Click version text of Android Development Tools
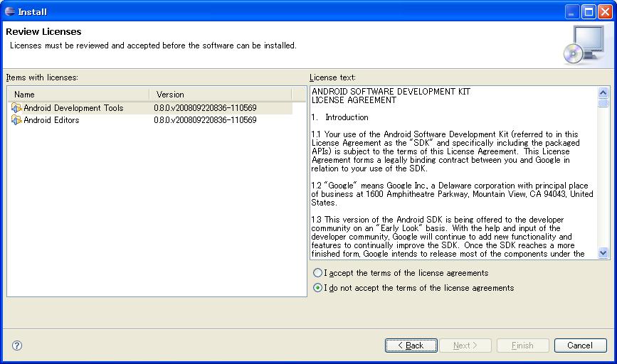617x364 pixels. (205, 107)
